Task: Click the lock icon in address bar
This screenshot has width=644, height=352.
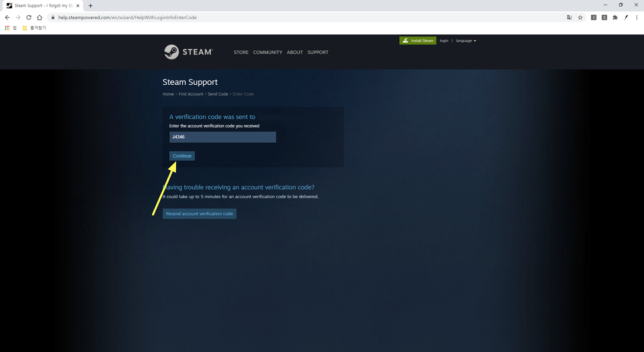Action: pos(53,18)
